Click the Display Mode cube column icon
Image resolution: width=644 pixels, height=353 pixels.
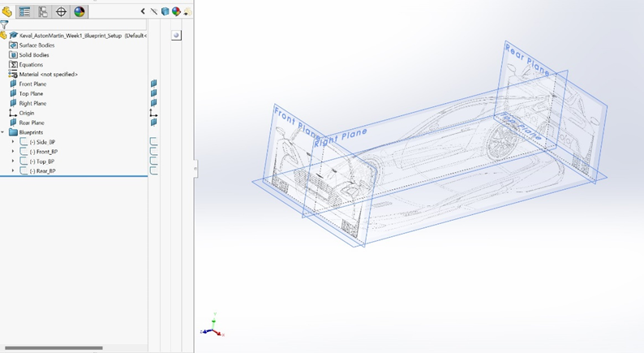click(x=165, y=11)
